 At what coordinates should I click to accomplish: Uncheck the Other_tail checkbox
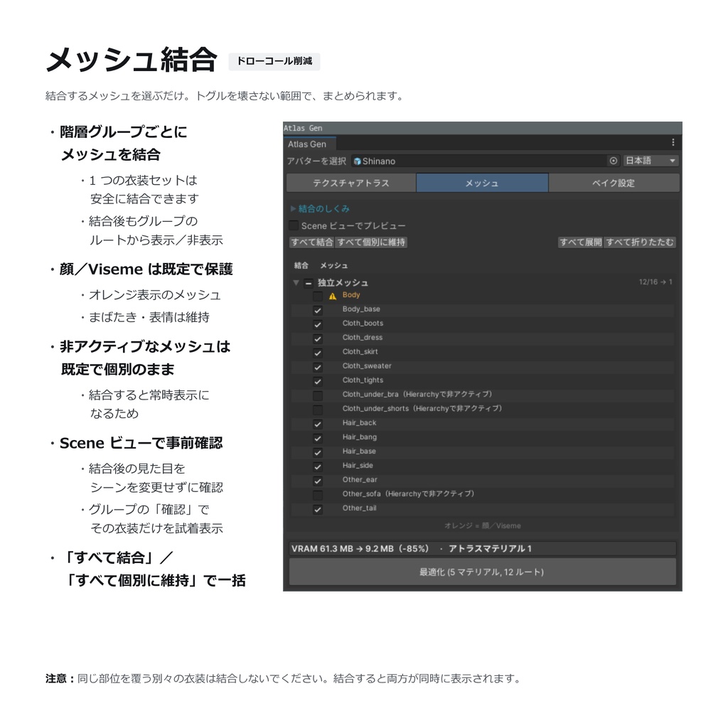point(318,509)
